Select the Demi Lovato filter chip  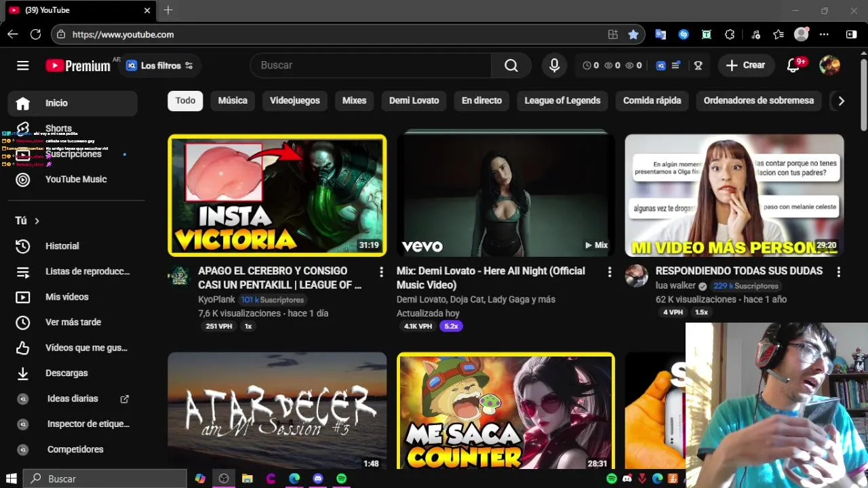[x=414, y=100]
